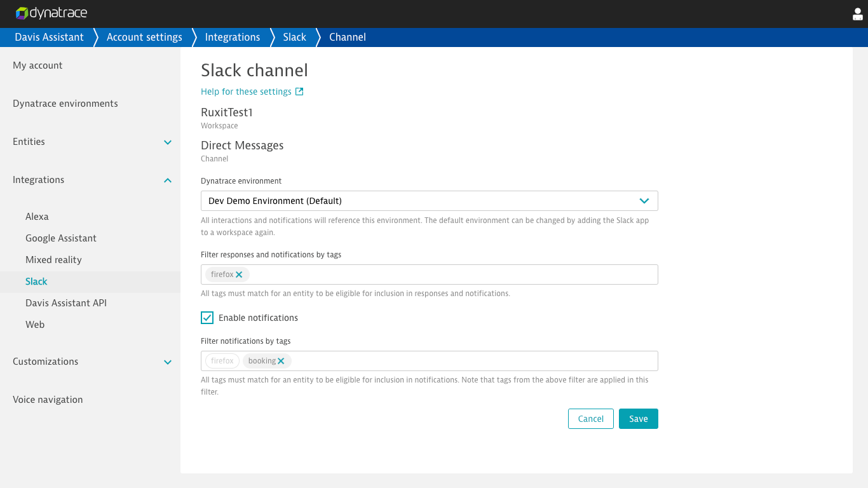Click the Dynatrace logo in header
Screen dimensions: 868x488
(51, 13)
